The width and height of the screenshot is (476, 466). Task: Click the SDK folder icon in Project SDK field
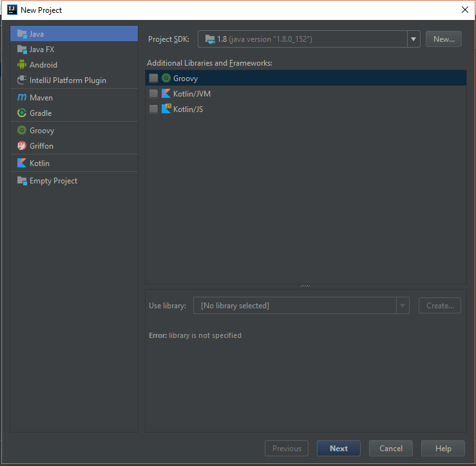point(210,39)
